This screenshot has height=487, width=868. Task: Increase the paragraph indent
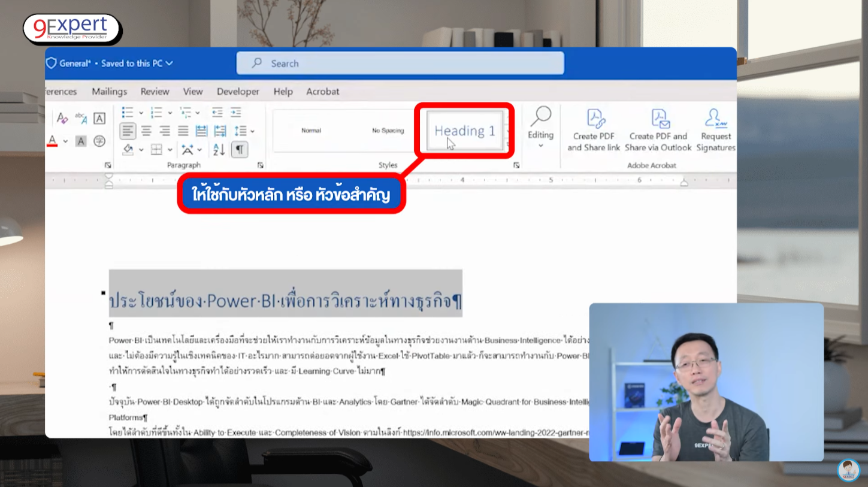[x=236, y=113]
